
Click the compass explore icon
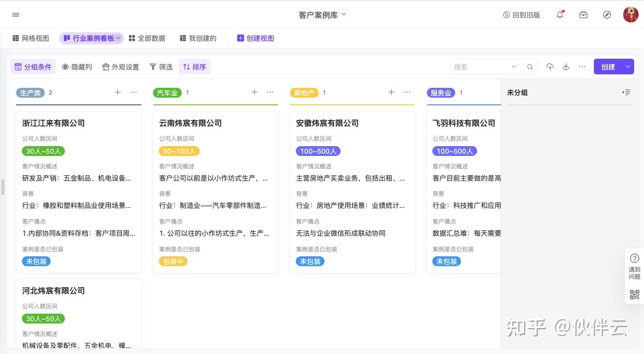[607, 15]
